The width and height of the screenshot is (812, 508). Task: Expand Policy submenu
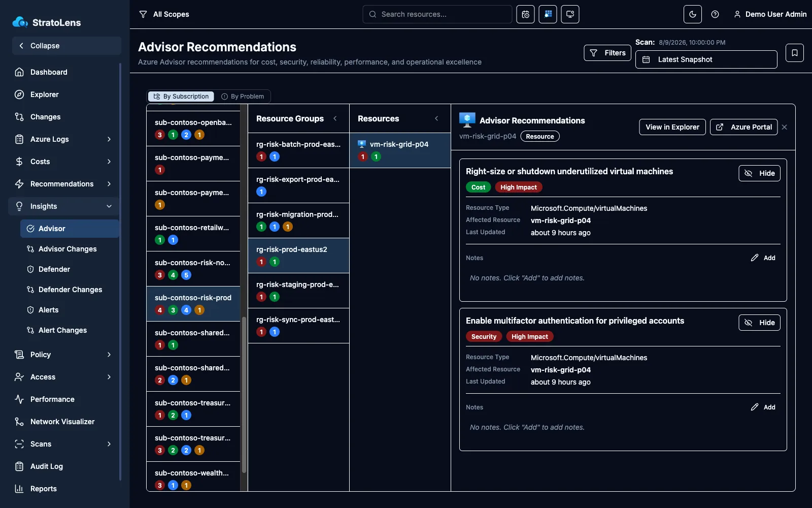(65, 355)
